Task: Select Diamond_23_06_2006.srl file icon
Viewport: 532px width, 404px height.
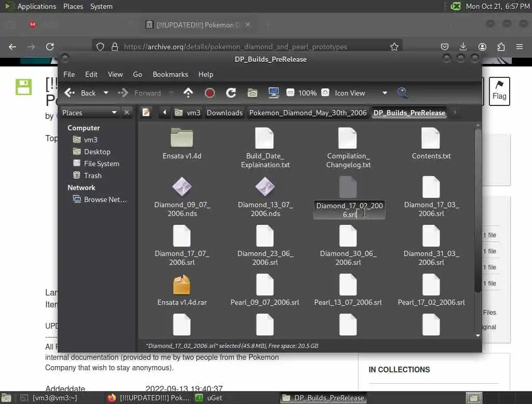Action: (x=264, y=235)
